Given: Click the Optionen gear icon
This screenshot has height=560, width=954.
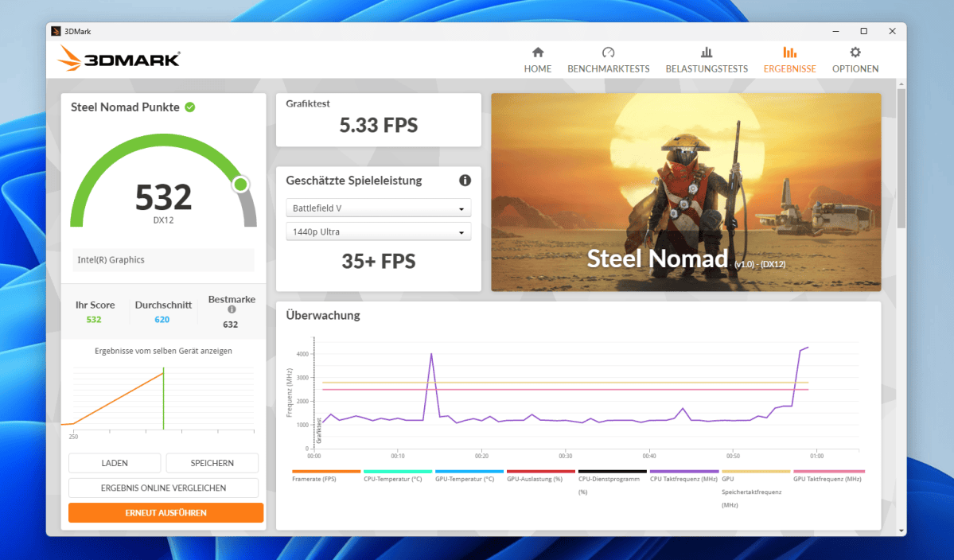Looking at the screenshot, I should (855, 52).
